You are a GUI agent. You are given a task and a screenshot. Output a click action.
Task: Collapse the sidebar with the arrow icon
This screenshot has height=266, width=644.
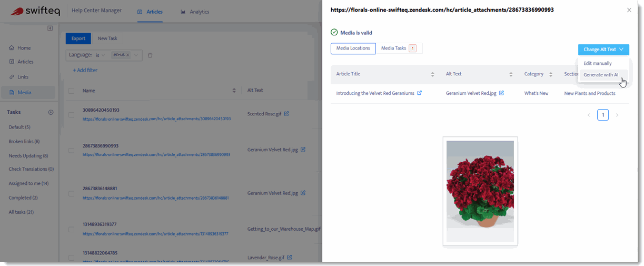50,28
